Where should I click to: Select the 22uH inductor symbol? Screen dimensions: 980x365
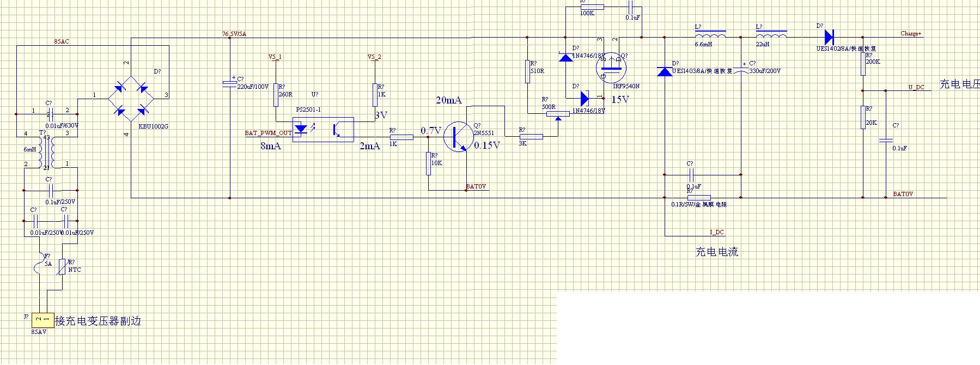click(771, 35)
